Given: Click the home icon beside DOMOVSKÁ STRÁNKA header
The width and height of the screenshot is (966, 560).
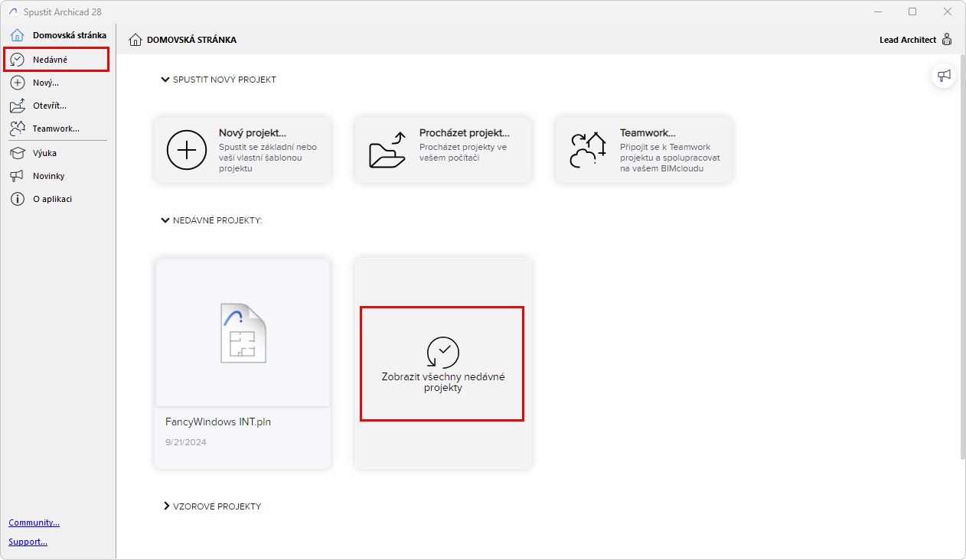Looking at the screenshot, I should (x=135, y=40).
